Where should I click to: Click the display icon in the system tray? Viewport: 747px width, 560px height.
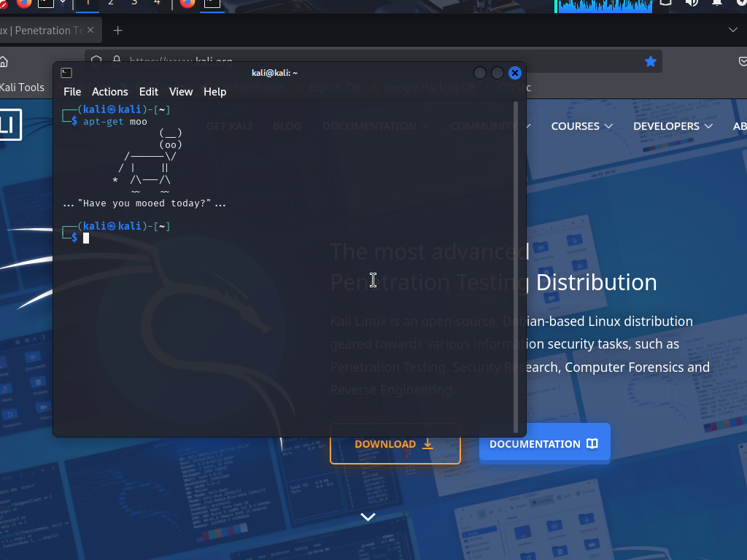click(665, 2)
